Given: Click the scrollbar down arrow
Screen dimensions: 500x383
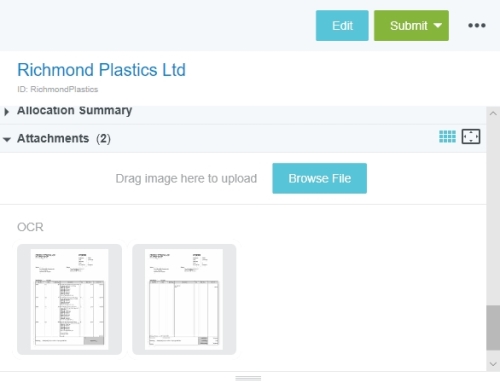Looking at the screenshot, I should tap(493, 364).
